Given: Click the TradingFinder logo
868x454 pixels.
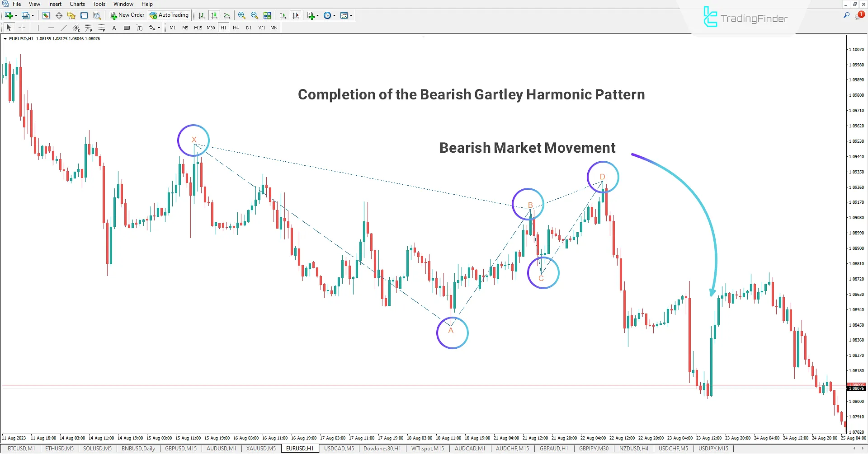Looking at the screenshot, I should click(x=744, y=19).
